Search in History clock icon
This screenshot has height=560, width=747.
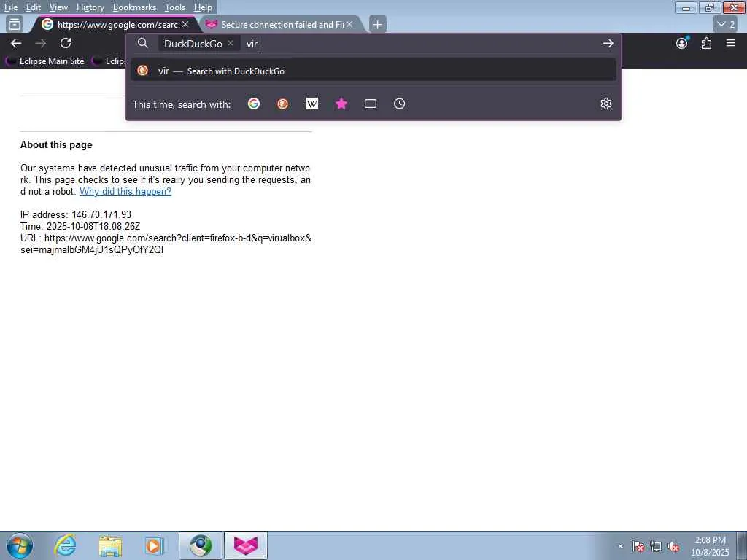pos(399,104)
